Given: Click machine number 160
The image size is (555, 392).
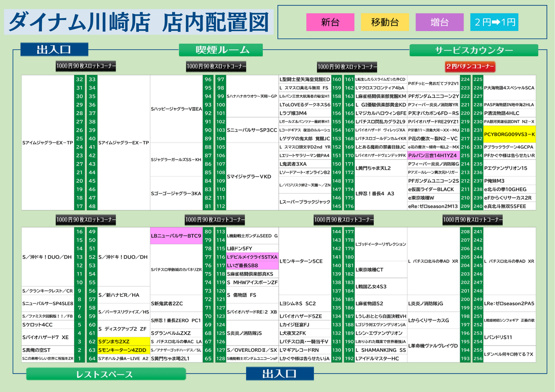Looking at the screenshot, I should tap(336, 79).
